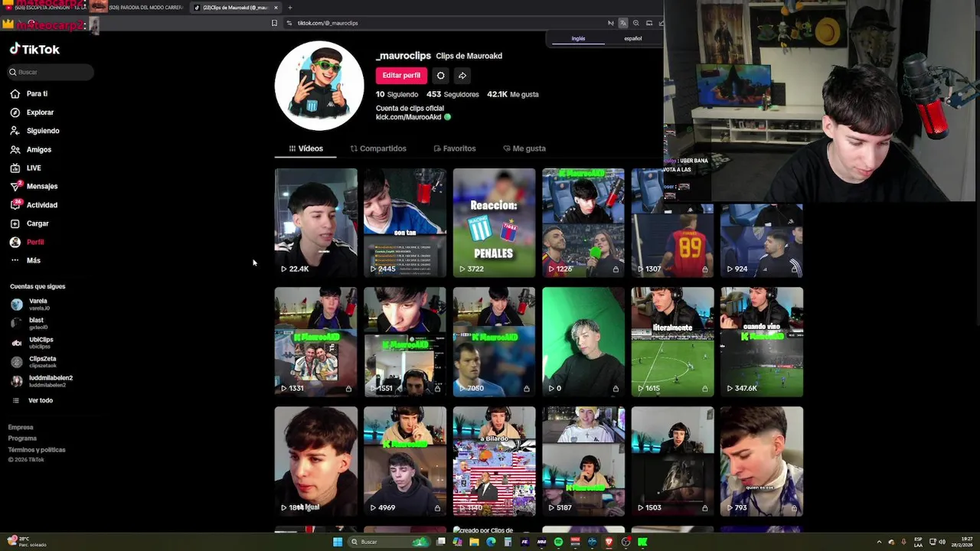Open the kick.com/MauroAkd link
The height and width of the screenshot is (551, 980).
[408, 117]
